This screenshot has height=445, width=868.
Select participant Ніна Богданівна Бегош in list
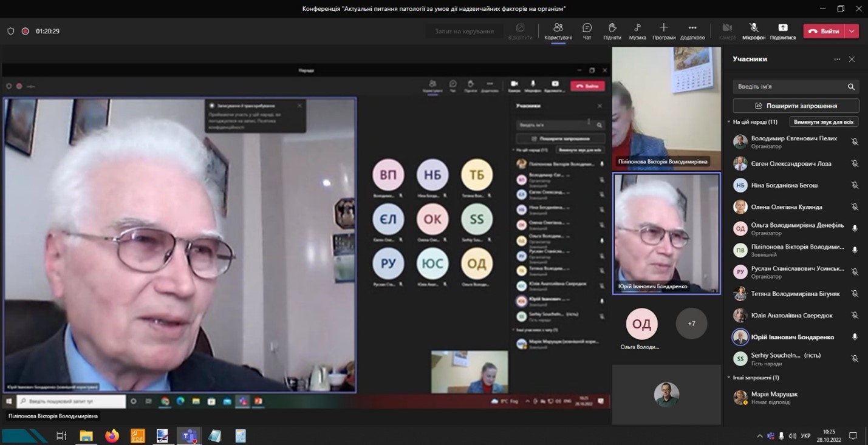point(784,185)
